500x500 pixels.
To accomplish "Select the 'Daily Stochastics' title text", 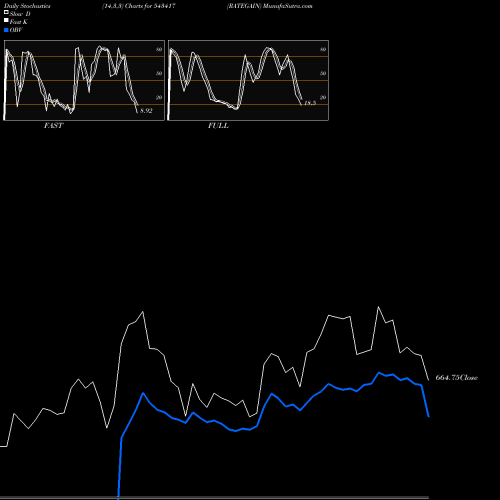I will (x=27, y=6).
